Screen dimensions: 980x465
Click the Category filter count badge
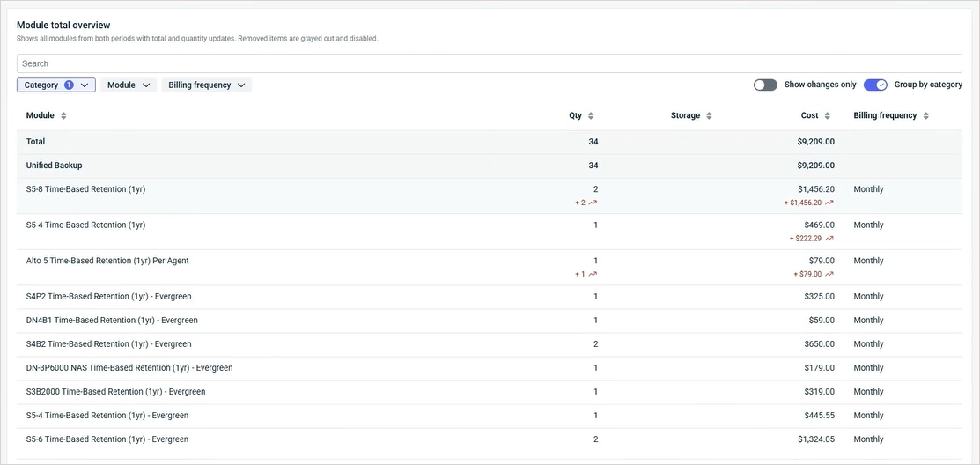click(69, 85)
